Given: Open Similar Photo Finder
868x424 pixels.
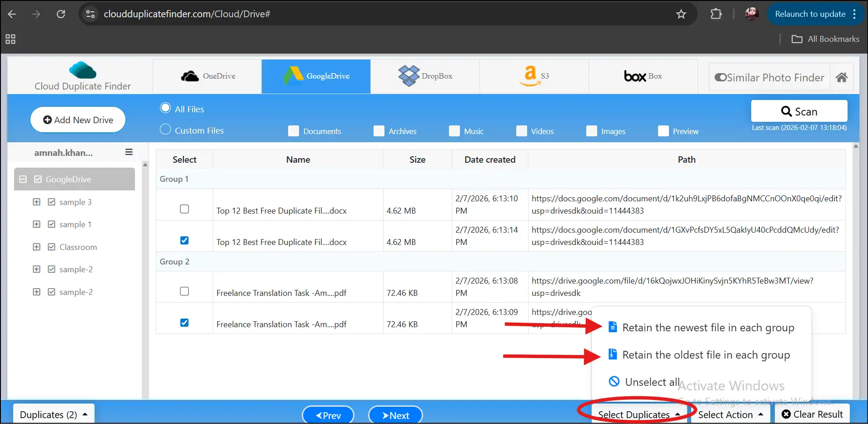Looking at the screenshot, I should click(769, 77).
